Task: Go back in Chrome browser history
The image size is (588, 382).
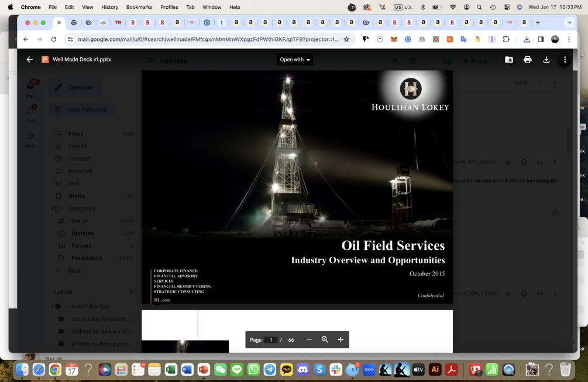Action: click(x=26, y=39)
